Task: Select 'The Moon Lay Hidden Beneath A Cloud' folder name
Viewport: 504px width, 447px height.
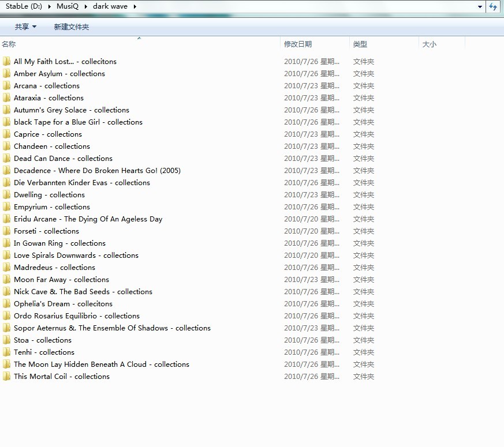Action: pyautogui.click(x=102, y=365)
